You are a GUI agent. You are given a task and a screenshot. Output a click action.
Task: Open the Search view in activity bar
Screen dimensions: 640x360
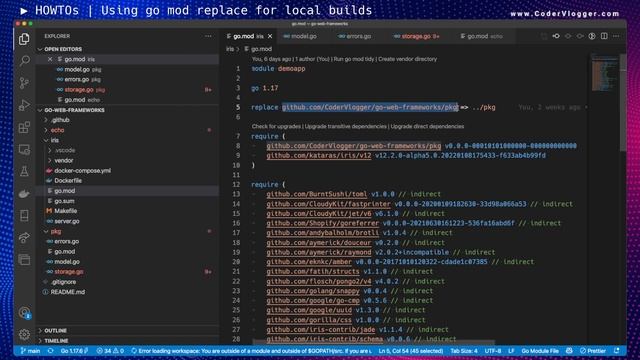coord(24,61)
